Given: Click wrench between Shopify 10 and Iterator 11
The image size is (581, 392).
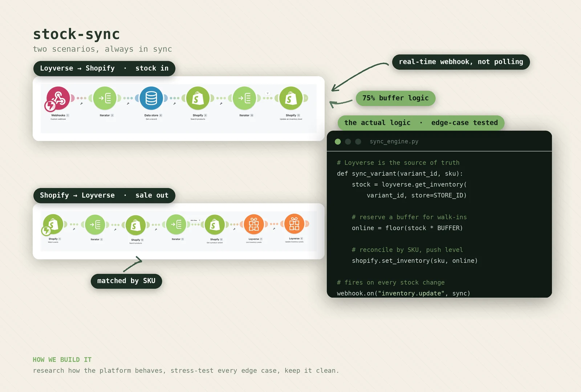Looking at the screenshot, I should click(x=156, y=229).
